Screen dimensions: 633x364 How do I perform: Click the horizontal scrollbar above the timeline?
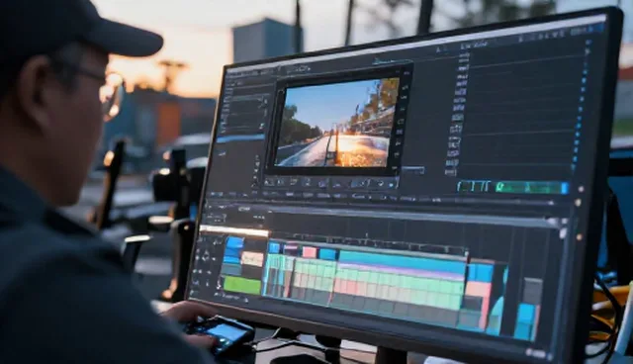[x=411, y=216]
